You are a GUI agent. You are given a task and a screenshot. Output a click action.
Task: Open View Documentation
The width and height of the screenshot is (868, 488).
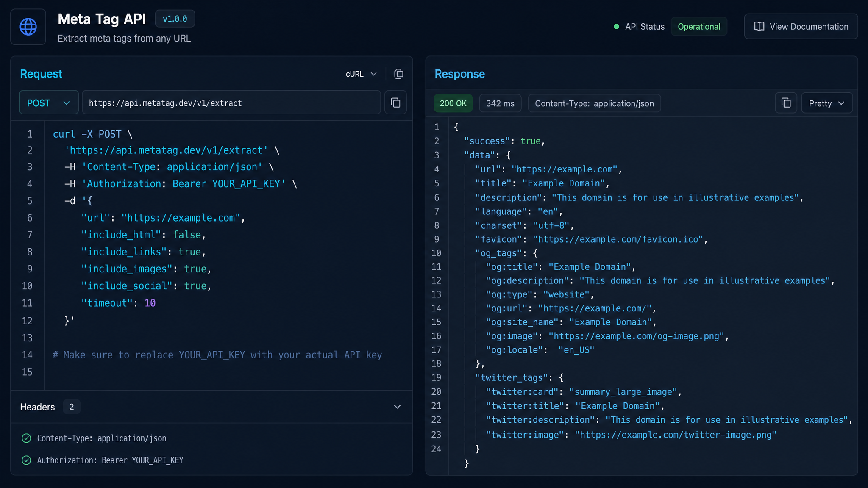(x=801, y=26)
